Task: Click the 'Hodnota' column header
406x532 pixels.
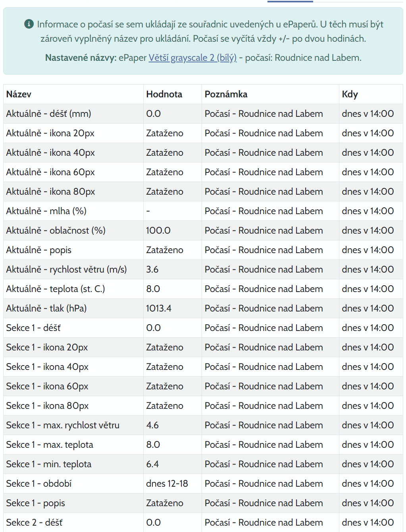Action: click(x=164, y=94)
